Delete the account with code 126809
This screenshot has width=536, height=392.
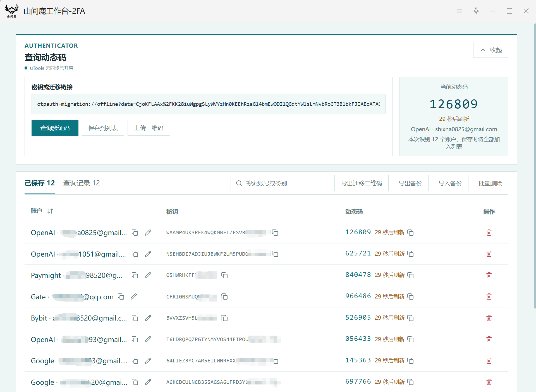[489, 233]
